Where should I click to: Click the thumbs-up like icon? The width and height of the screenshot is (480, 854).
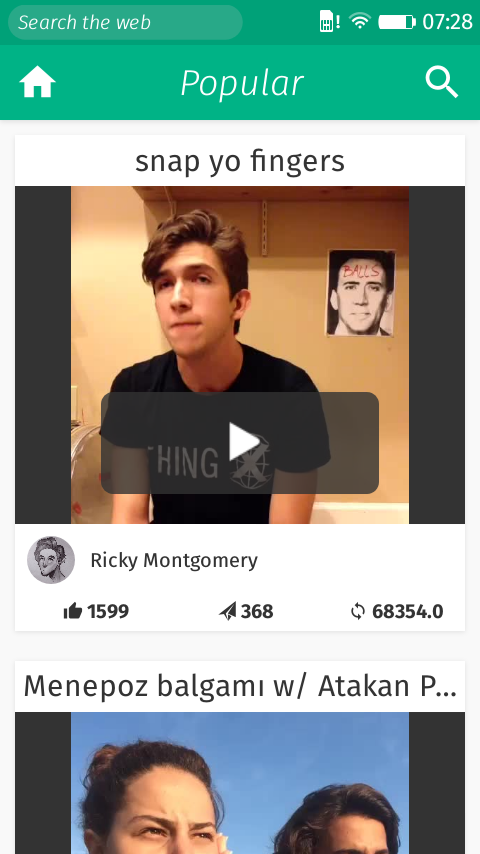coord(72,612)
